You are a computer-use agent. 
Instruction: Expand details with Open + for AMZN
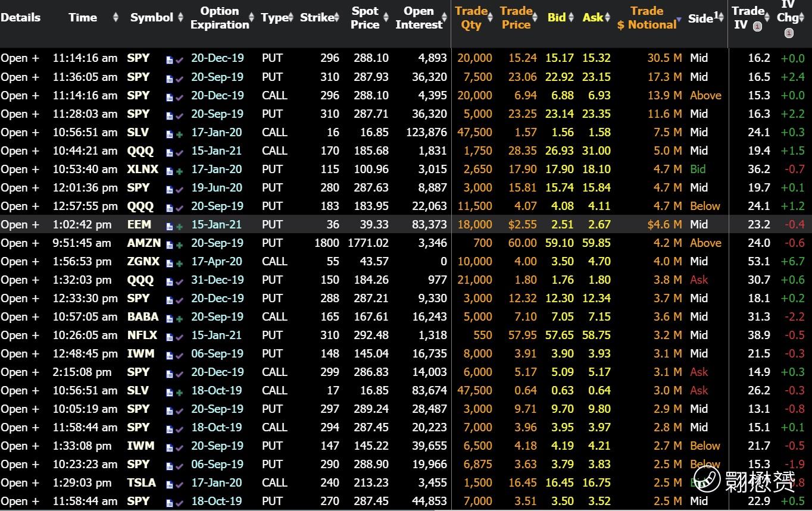tap(20, 243)
